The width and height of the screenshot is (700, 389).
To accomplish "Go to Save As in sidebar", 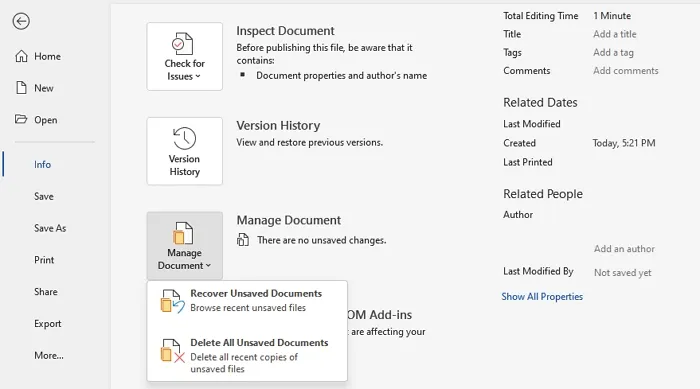I will (50, 228).
